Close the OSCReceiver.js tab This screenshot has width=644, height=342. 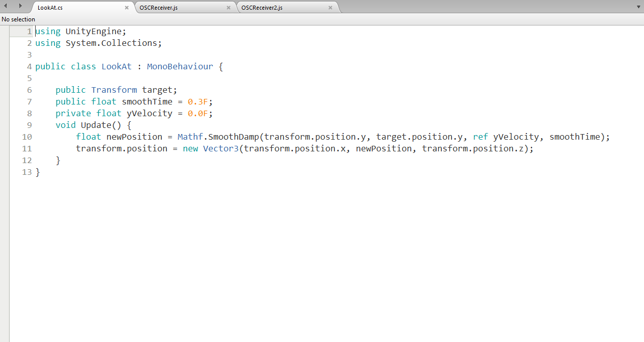pos(229,8)
